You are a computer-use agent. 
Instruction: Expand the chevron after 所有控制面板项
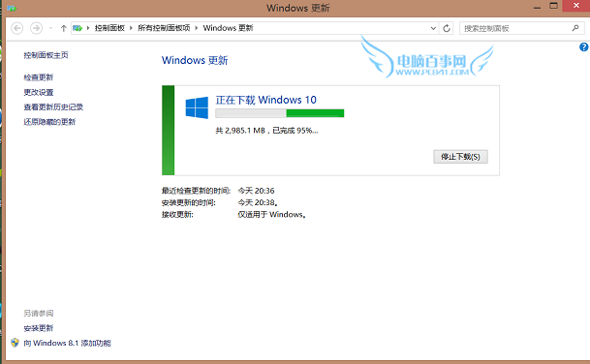click(x=196, y=28)
